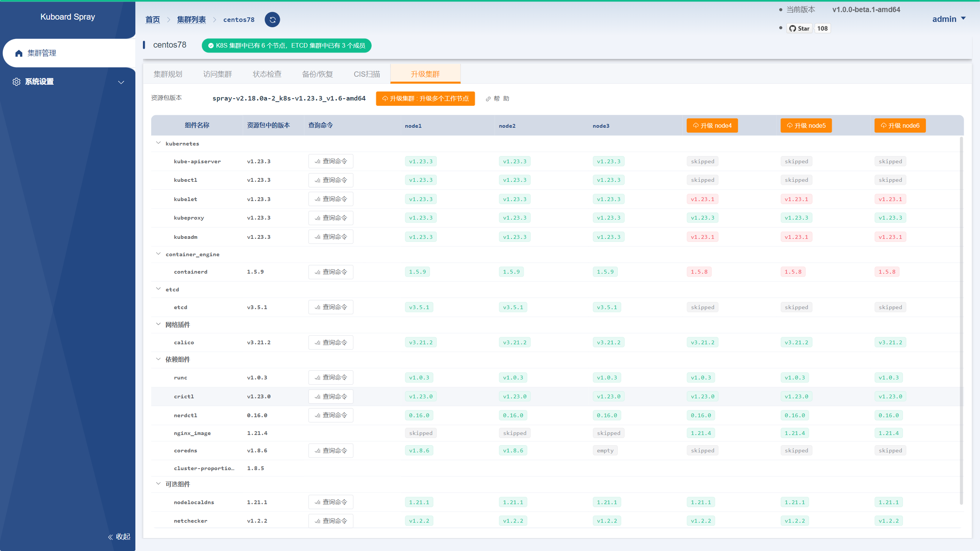
Task: Click 查询命令 for calico
Action: (x=330, y=343)
